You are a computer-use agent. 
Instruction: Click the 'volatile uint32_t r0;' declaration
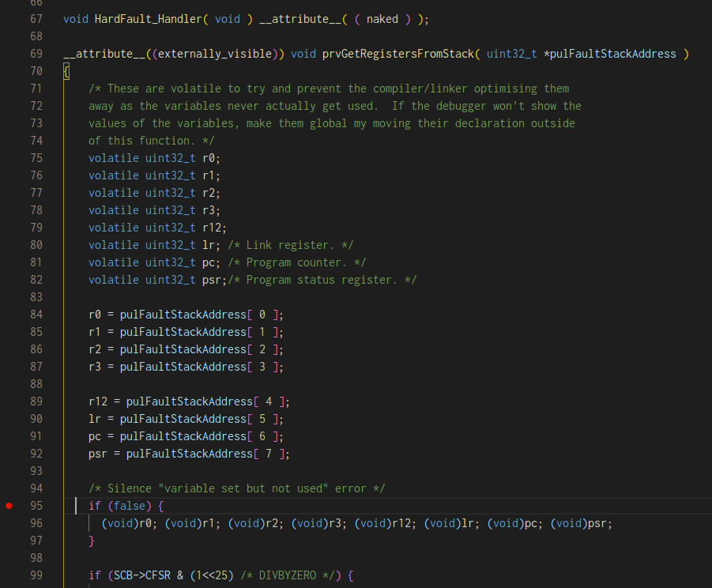[x=154, y=158]
